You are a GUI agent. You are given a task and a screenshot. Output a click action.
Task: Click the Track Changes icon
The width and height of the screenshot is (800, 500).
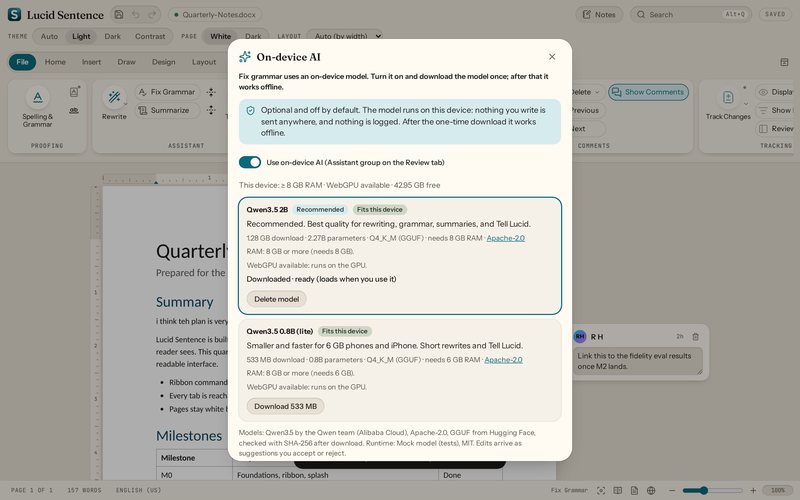[728, 97]
